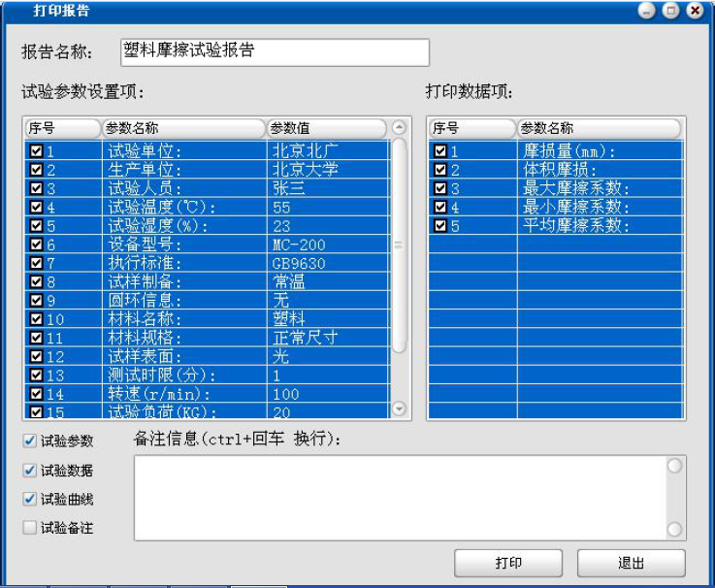Minimize the 打印报告 dialog window
The width and height of the screenshot is (715, 588).
[x=647, y=11]
